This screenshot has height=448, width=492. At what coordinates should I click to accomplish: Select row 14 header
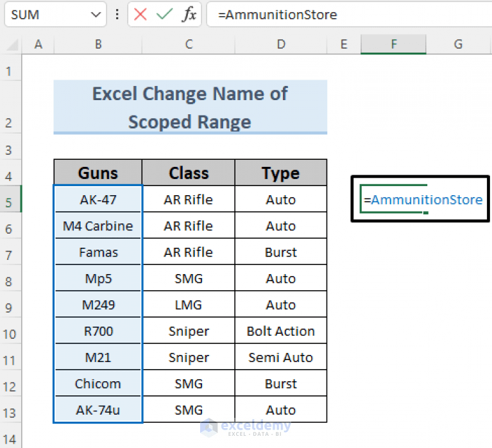click(10, 435)
